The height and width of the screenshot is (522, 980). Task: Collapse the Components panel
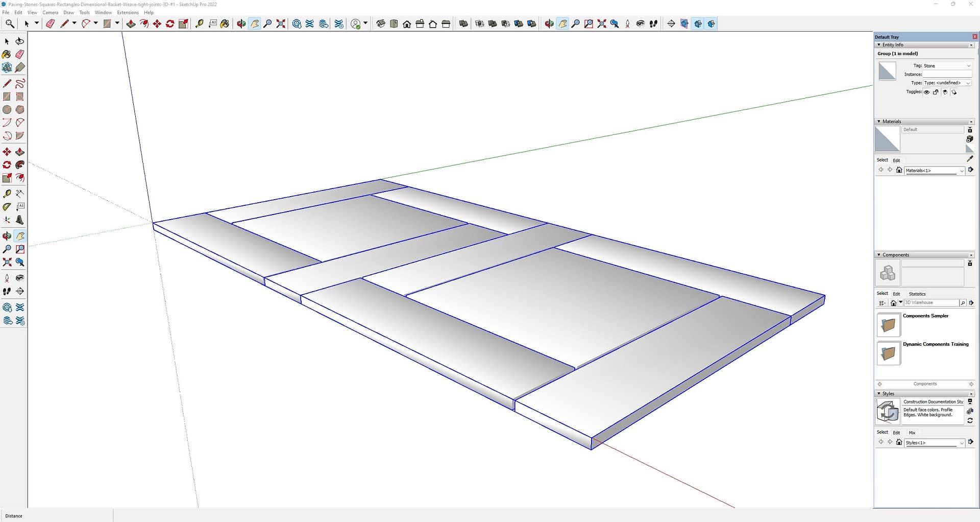[878, 255]
